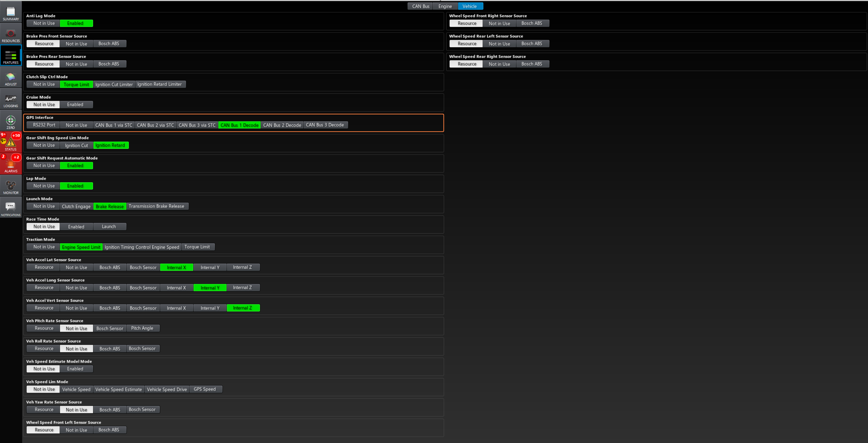Screen dimensions: 868x443
Task: Set Traction Mode to Torque Limit
Action: pos(197,247)
